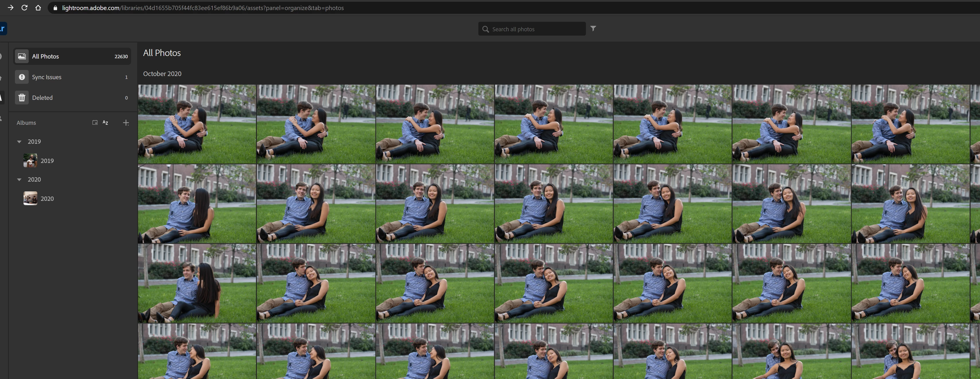Click the plus icon to add album
The image size is (980, 379).
click(x=126, y=123)
